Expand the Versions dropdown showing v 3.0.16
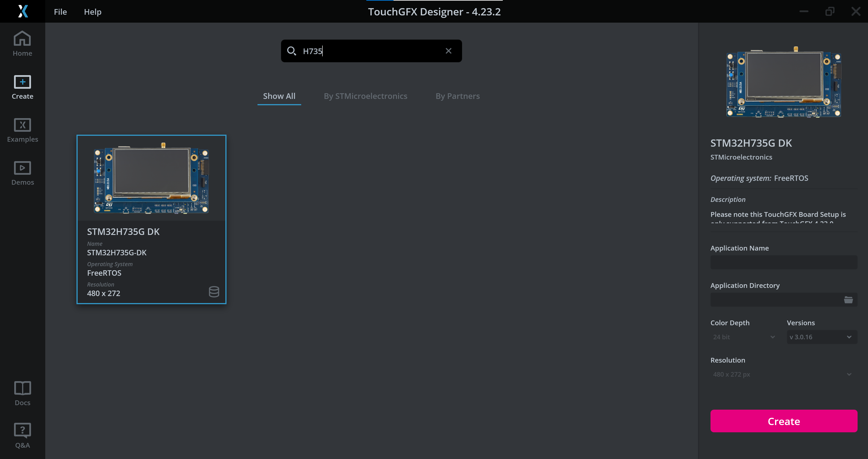Screen dimensions: 868x459 [x=821, y=337]
